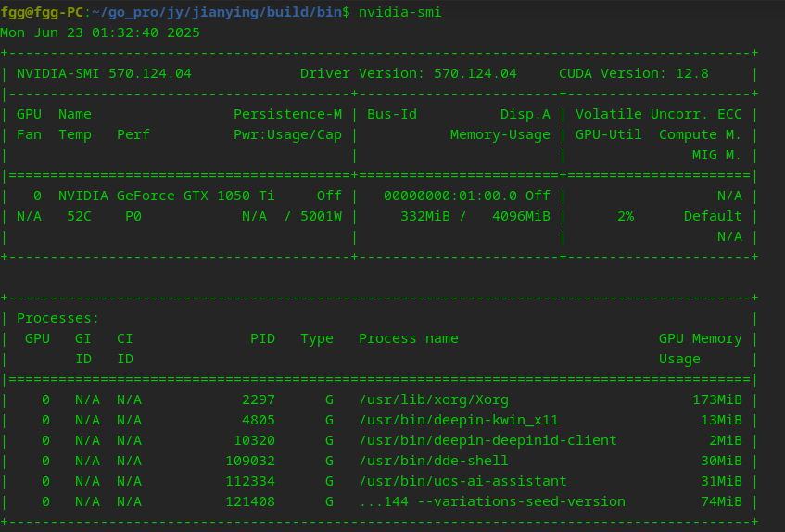Click the Pwr:Usage/Cap column header
This screenshot has height=532, width=785.
pyautogui.click(x=288, y=135)
